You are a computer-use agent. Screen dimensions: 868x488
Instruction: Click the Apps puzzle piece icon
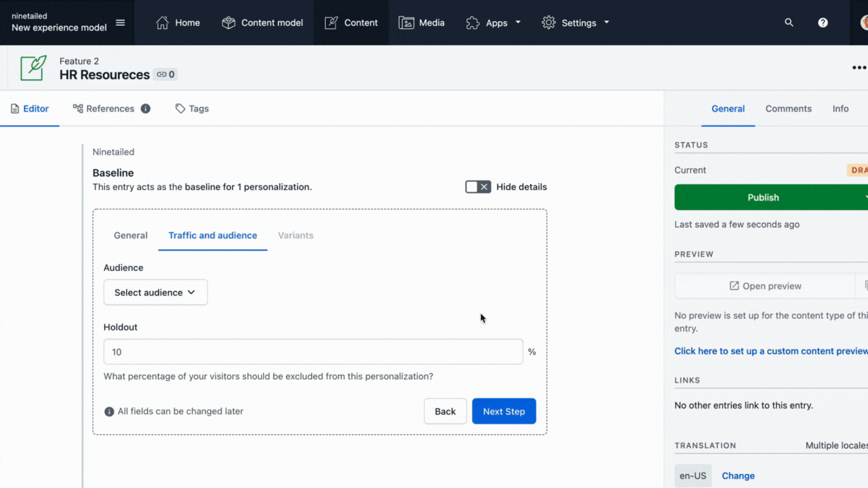473,23
